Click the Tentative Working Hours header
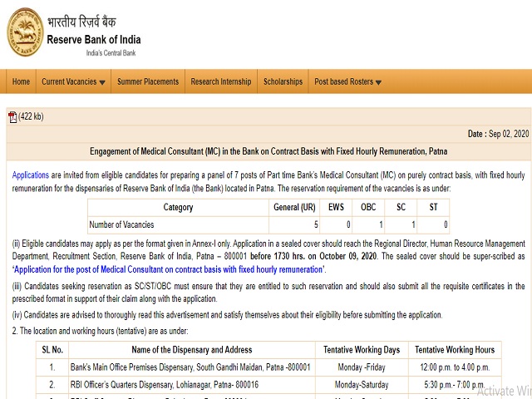Screen dimensions: 532x399 coord(455,350)
